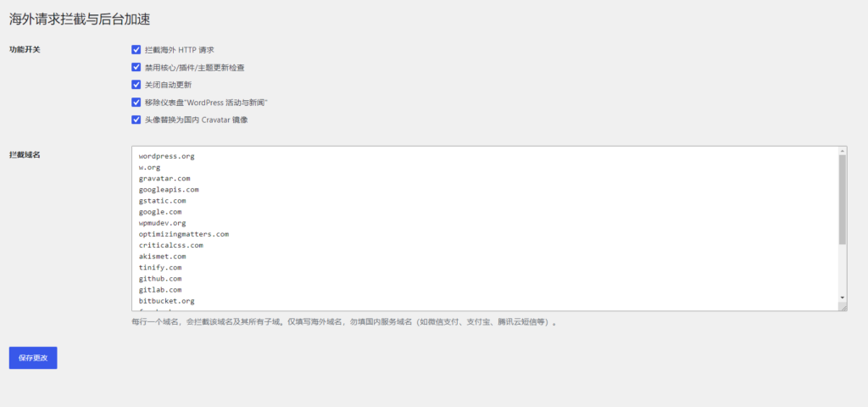Toggle 移除仪表盘 WordPress 活动与新闻 checkbox

pos(136,103)
